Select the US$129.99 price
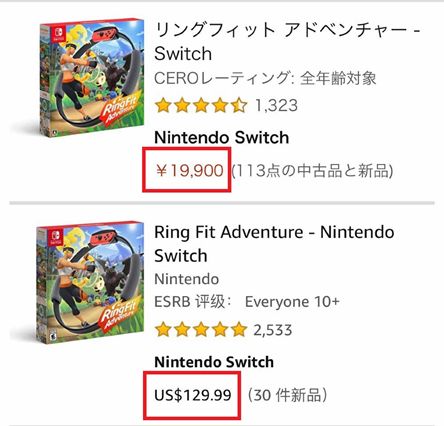The image size is (444, 426). click(193, 395)
